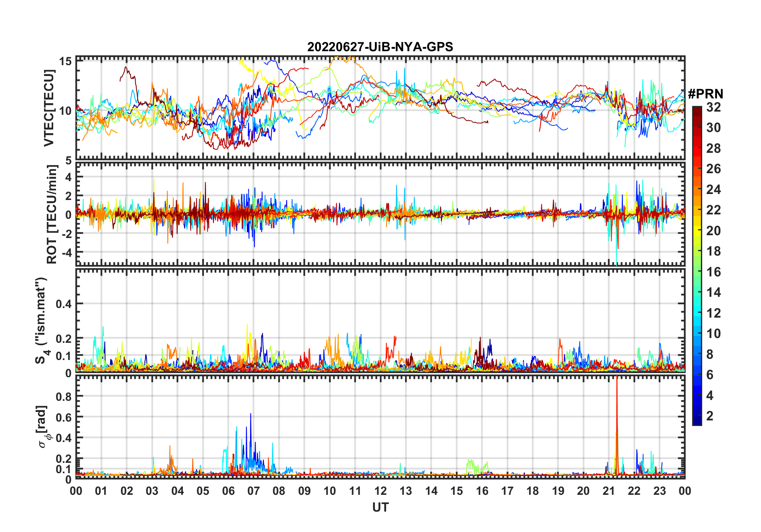Viewport: 761px width, 532px height.
Task: Click the 23 UT tick label
Action: [659, 491]
